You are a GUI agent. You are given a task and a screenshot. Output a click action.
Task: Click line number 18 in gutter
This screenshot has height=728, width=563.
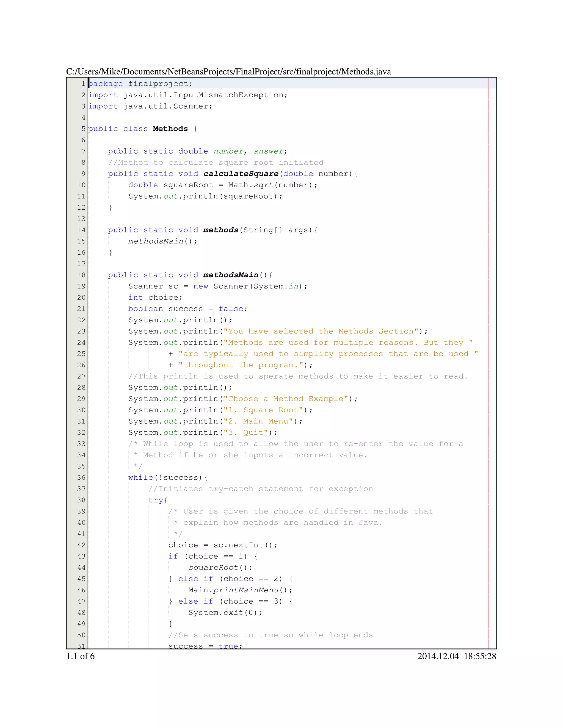[81, 275]
